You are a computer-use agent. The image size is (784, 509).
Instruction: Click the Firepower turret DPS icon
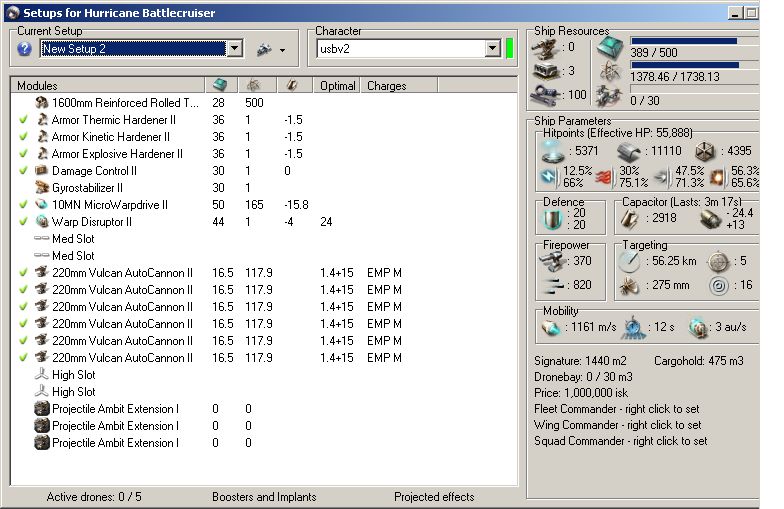553,260
